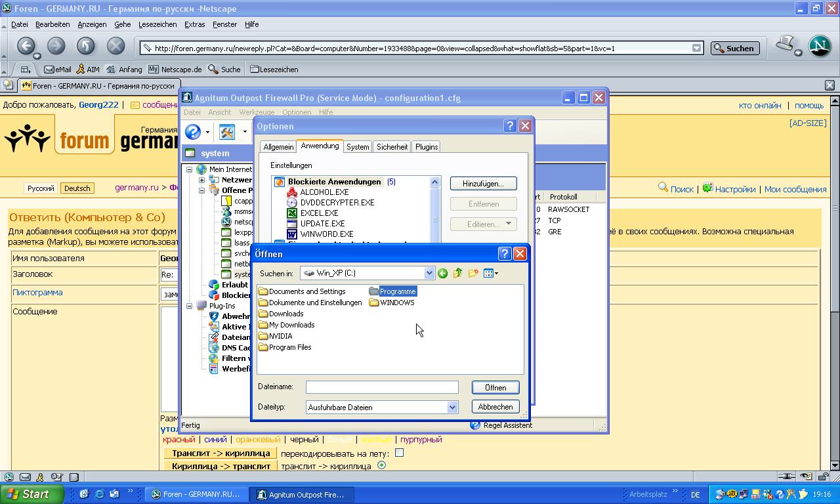Switch the forum language to Deutsch
The height and width of the screenshot is (504, 840).
[x=77, y=188]
